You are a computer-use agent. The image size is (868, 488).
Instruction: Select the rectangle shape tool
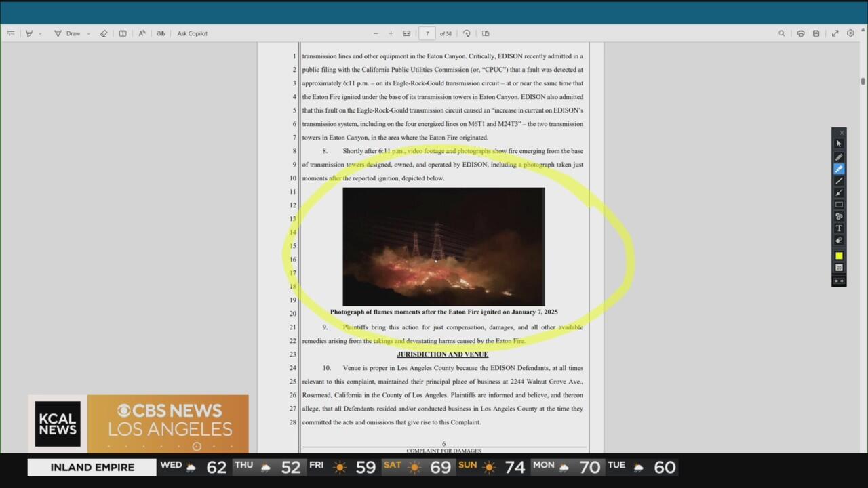839,205
